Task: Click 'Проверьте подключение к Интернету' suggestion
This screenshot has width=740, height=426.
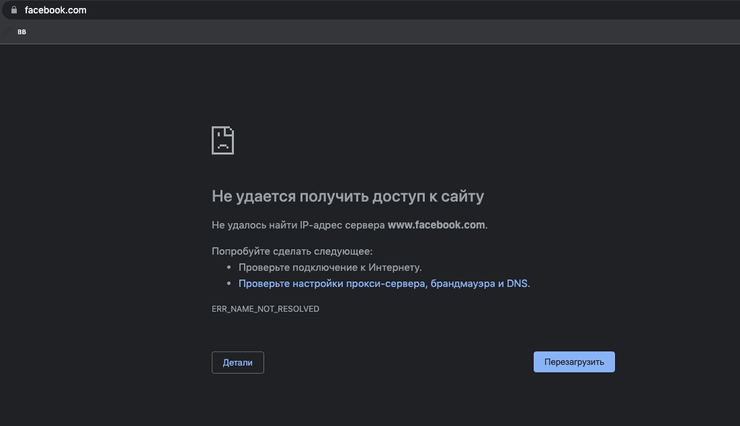Action: [330, 267]
